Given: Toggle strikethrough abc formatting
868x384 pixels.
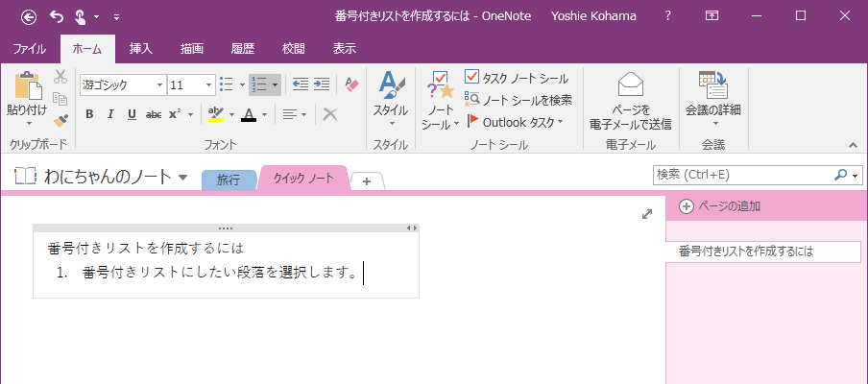Looking at the screenshot, I should (154, 114).
